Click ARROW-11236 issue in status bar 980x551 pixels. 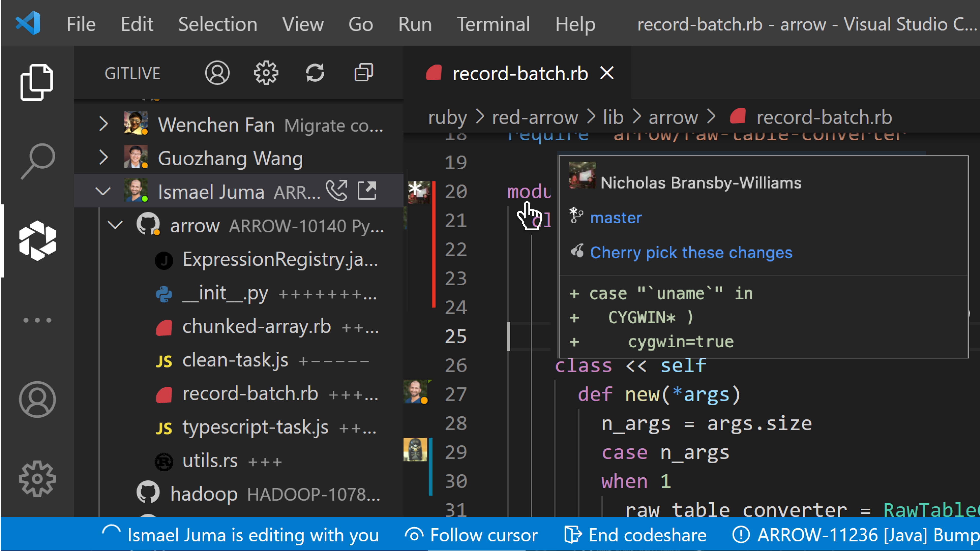tap(868, 535)
